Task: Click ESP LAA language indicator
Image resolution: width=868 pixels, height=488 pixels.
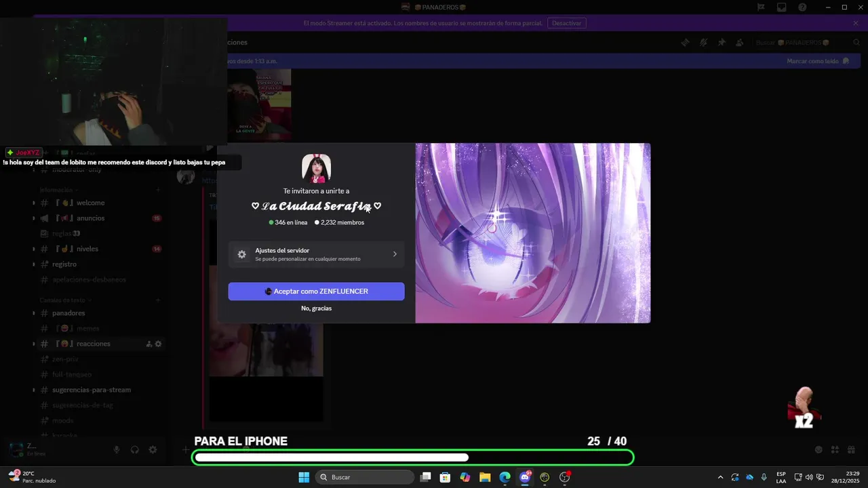Action: click(781, 477)
